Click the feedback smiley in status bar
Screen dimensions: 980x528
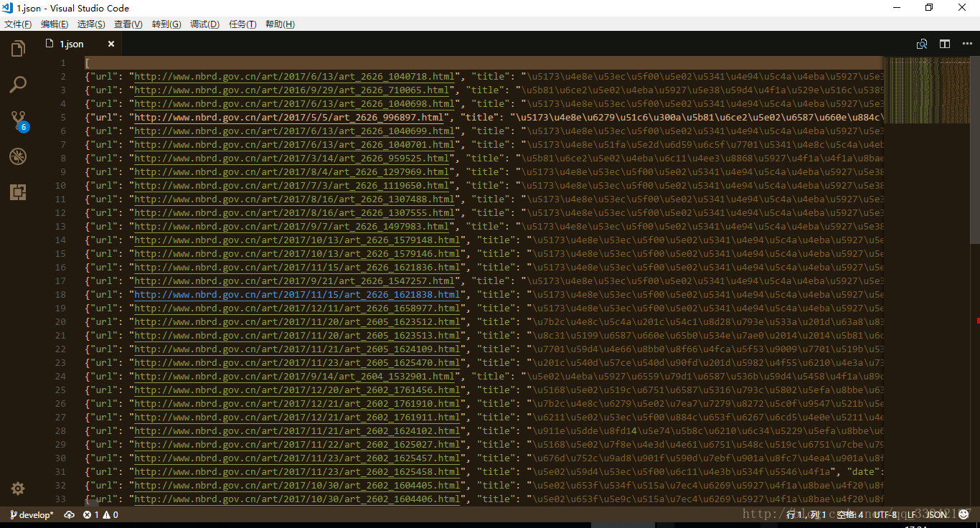click(x=963, y=514)
